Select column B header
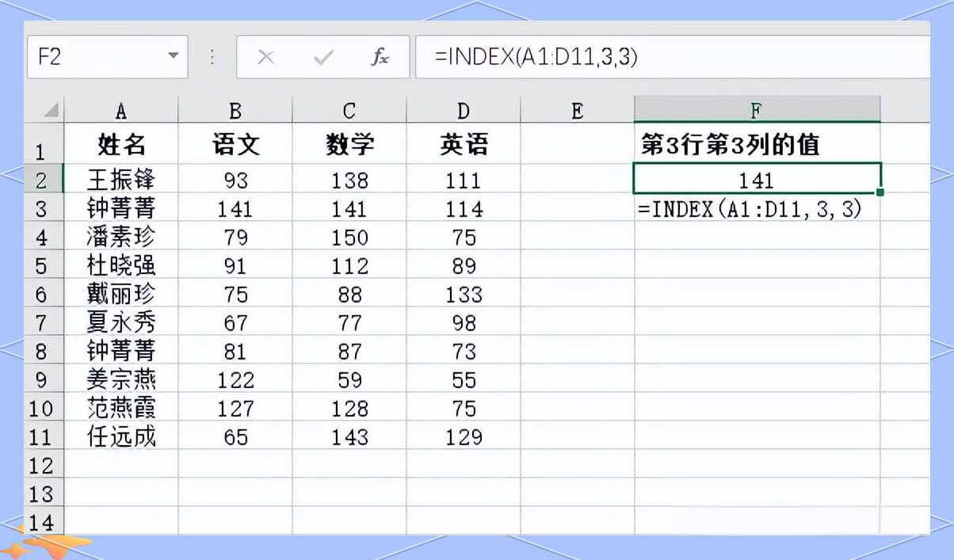 235,110
